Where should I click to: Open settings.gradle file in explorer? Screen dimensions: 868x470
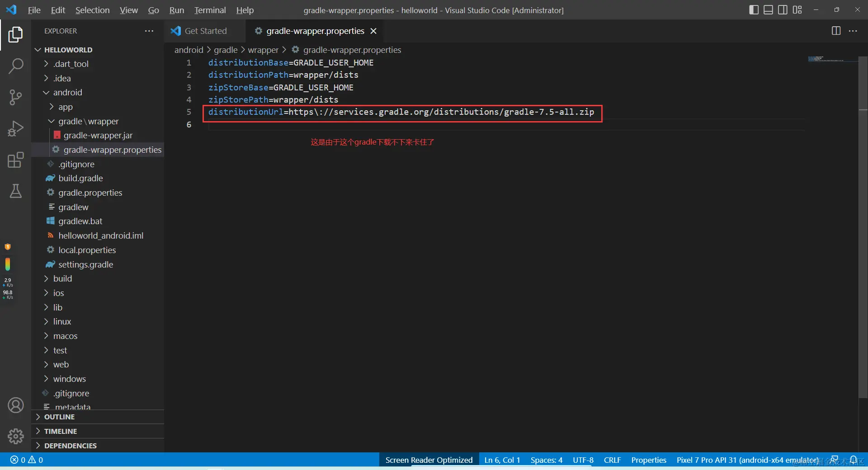(85, 264)
